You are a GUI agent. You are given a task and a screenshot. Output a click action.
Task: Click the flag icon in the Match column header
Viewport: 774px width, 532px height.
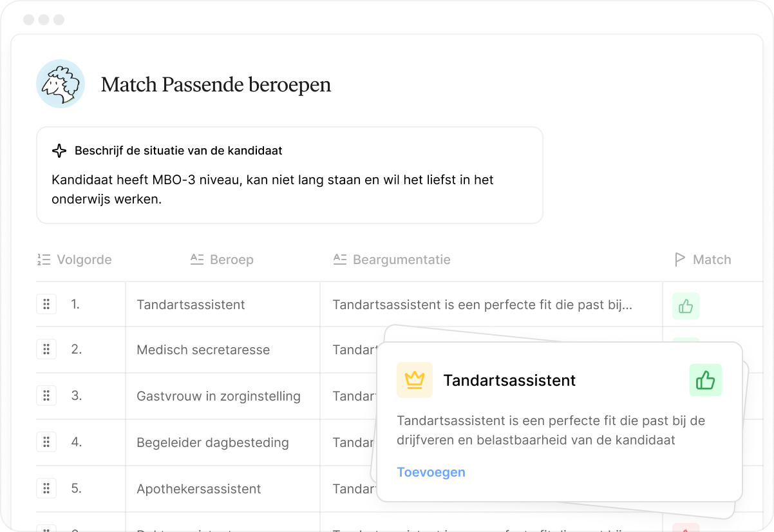pyautogui.click(x=679, y=260)
